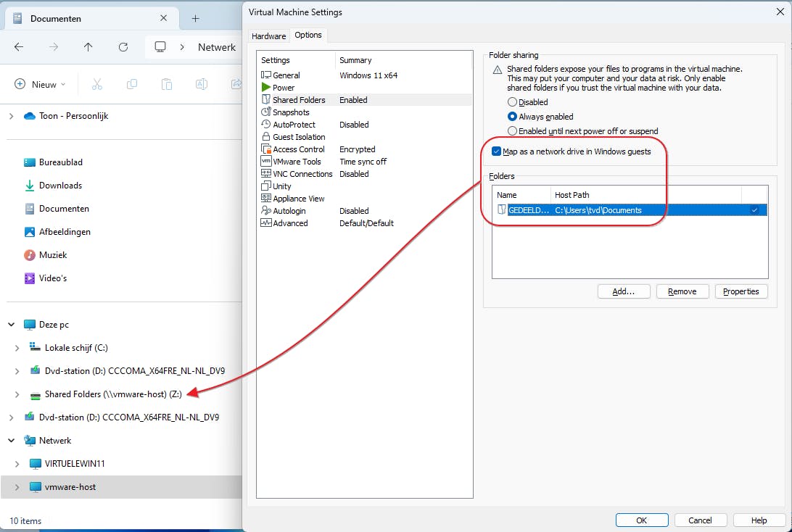Select the Access Control setting icon
The image size is (792, 532).
[x=265, y=149]
